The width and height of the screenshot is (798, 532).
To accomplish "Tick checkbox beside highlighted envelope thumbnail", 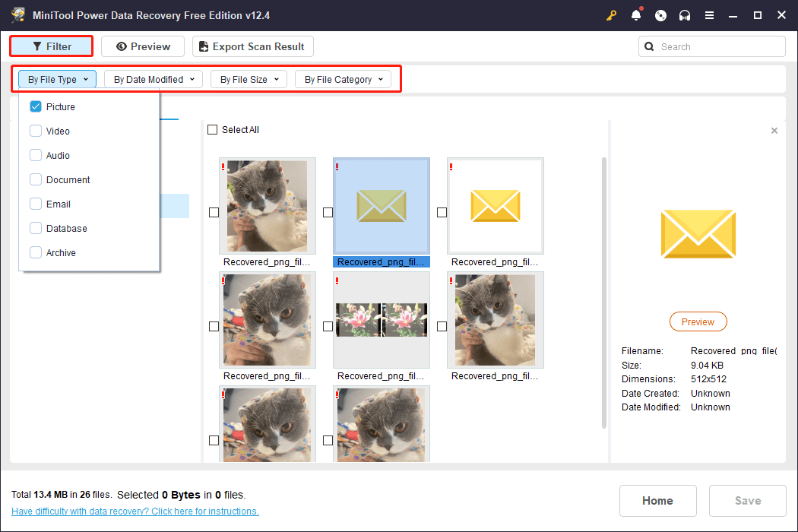I will (x=328, y=212).
